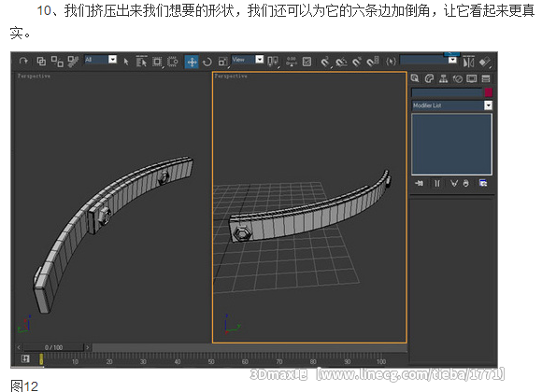Switch to the Motion panel tab
This screenshot has width=542, height=392.
[458, 78]
